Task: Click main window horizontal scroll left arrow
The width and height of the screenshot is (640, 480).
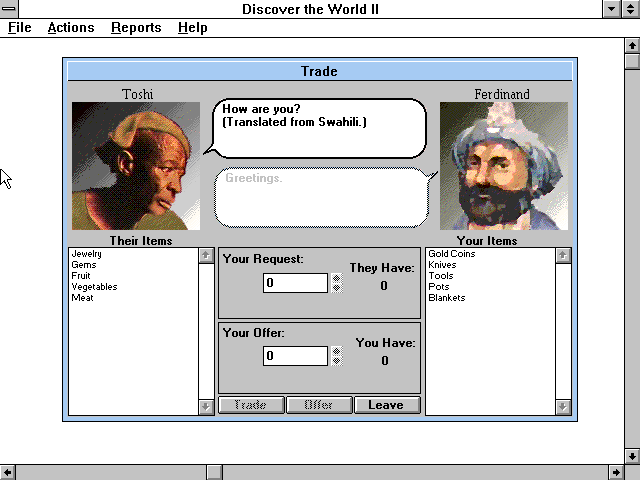Action: point(7,472)
